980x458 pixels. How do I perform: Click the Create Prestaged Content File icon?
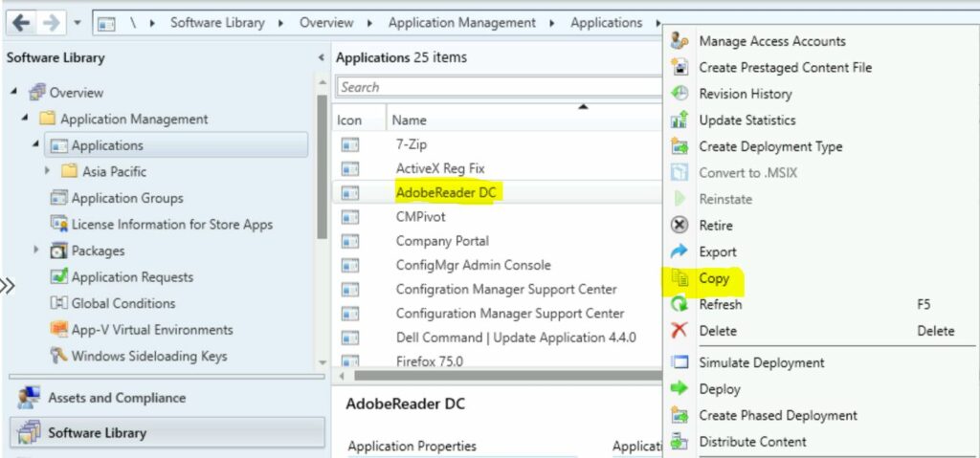tap(679, 68)
